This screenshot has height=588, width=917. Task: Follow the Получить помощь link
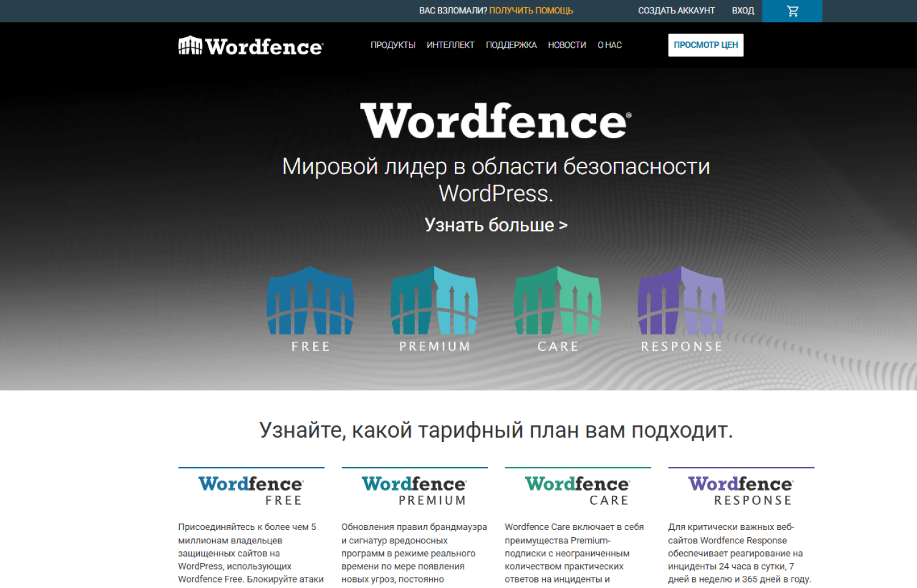point(531,11)
